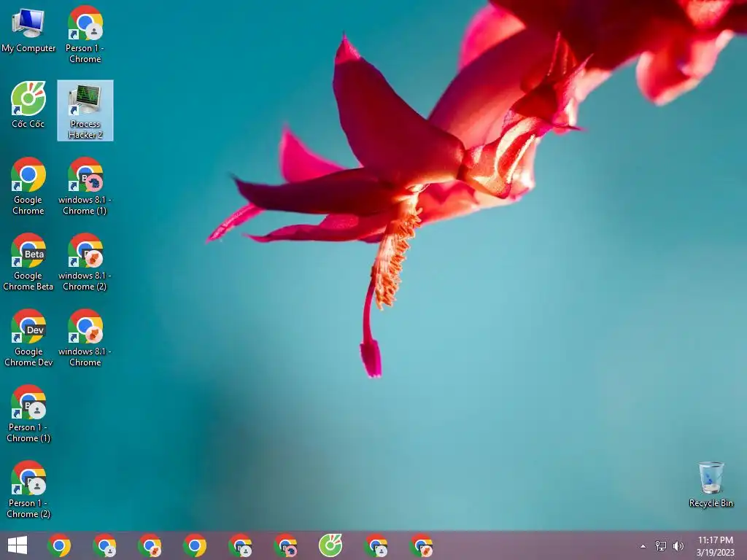
Task: Open taskbar Chrome icon with blue-pink avatar badge
Action: [285, 545]
